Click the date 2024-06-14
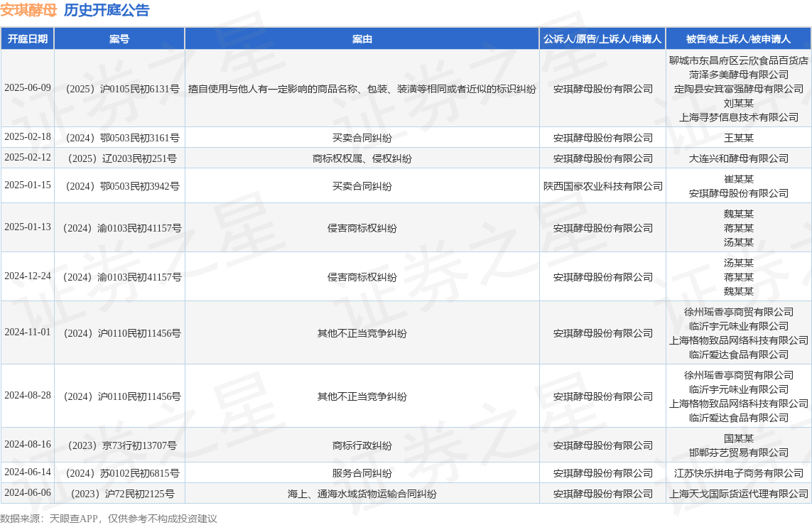This screenshot has width=812, height=525. pos(28,472)
